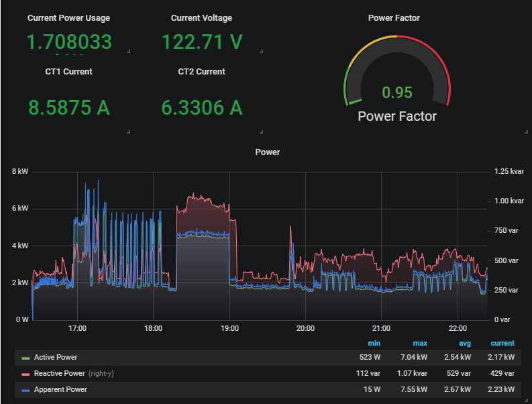This screenshot has width=532, height=404.
Task: Open red Reactive Power color picker
Action: point(25,374)
